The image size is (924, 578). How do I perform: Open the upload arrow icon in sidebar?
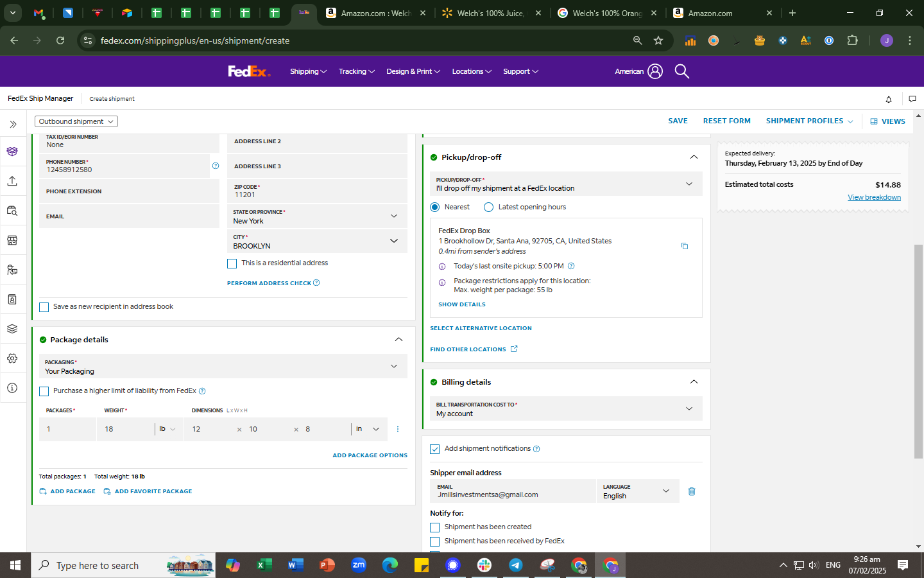12,181
